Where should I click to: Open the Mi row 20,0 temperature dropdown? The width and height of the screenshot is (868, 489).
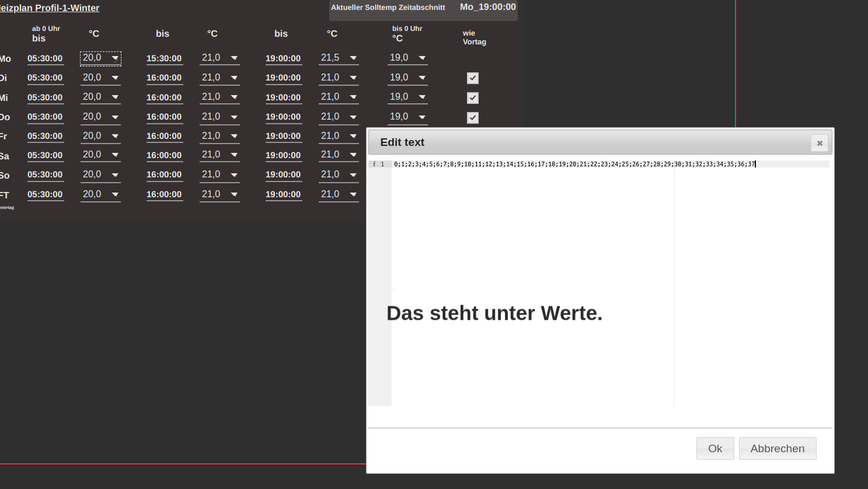(x=100, y=97)
